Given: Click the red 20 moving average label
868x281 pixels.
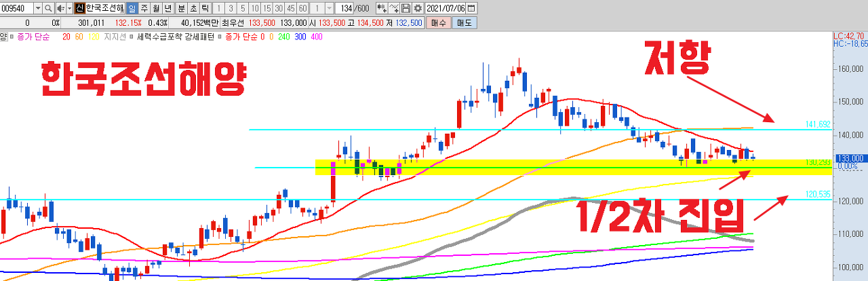Looking at the screenshot, I should tap(66, 37).
